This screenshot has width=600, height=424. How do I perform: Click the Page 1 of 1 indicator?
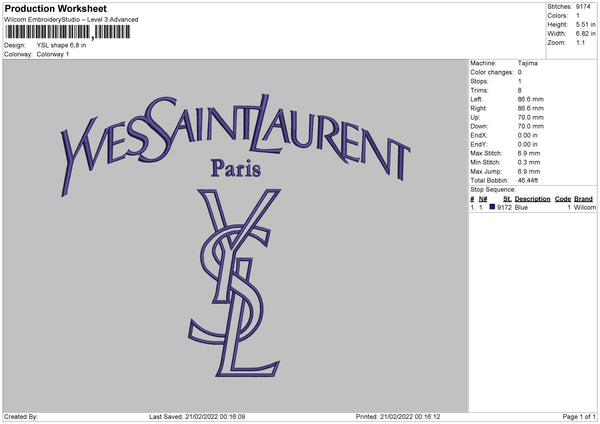(579, 417)
